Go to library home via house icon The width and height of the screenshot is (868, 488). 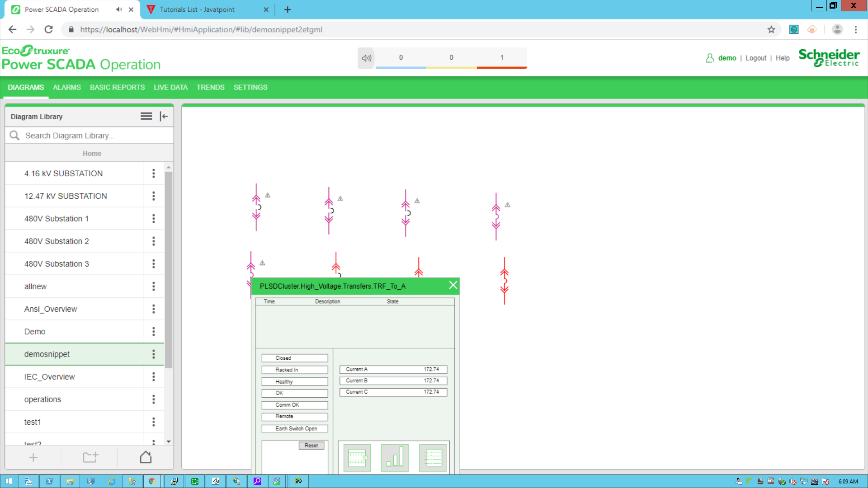[x=146, y=457]
